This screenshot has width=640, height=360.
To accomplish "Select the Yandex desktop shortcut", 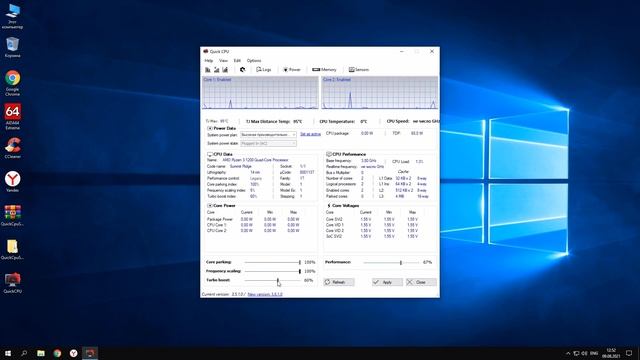I will tap(12, 182).
